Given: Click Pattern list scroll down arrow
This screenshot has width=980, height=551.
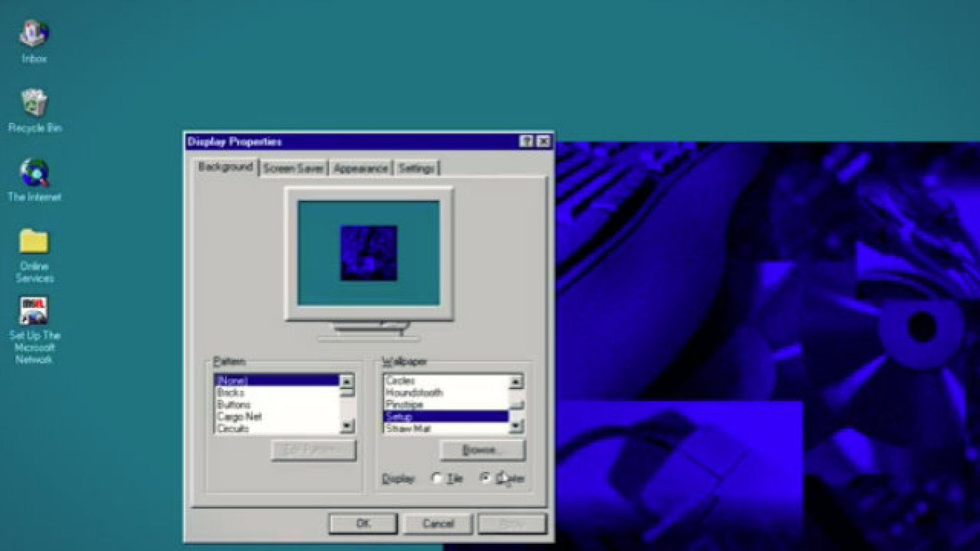Looking at the screenshot, I should [x=347, y=426].
